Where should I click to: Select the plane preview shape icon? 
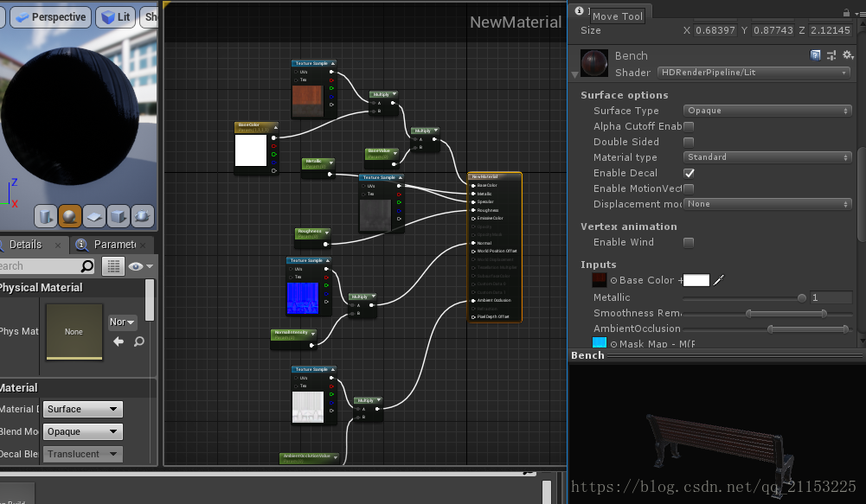[x=94, y=216]
